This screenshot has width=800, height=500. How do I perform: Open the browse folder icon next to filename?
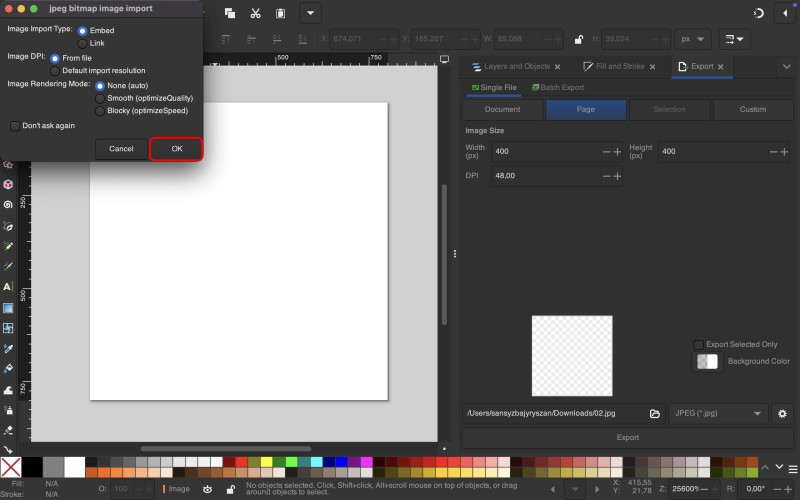click(655, 414)
